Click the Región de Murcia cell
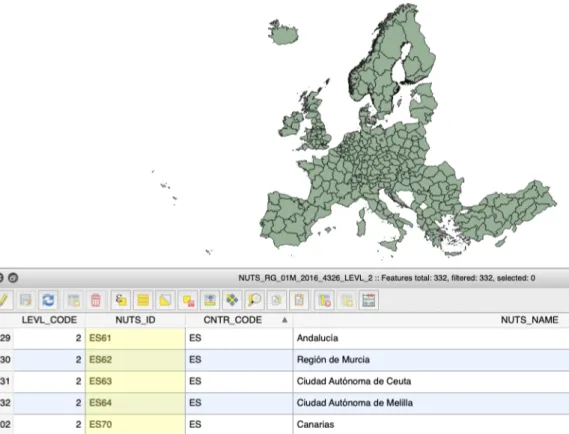 coord(431,360)
